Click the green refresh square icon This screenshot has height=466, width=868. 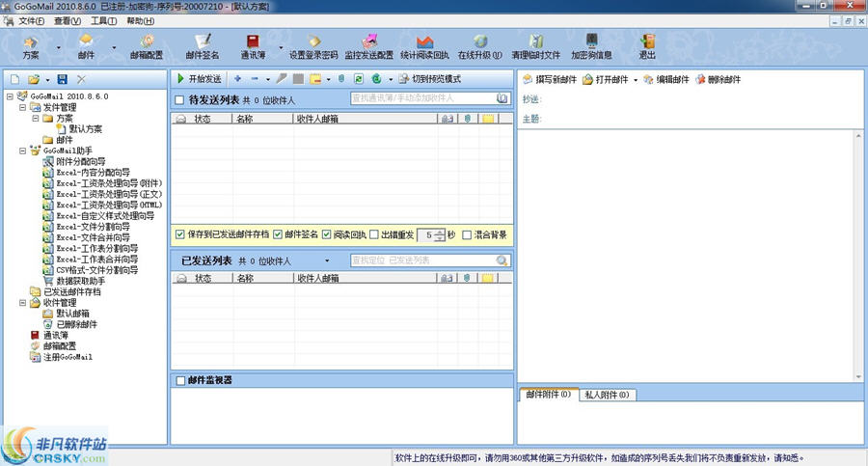coord(359,79)
